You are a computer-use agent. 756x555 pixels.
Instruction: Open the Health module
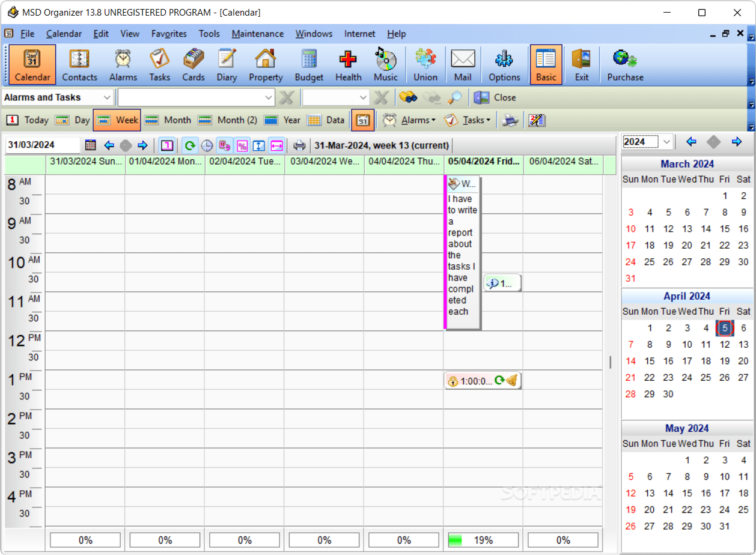pos(348,64)
